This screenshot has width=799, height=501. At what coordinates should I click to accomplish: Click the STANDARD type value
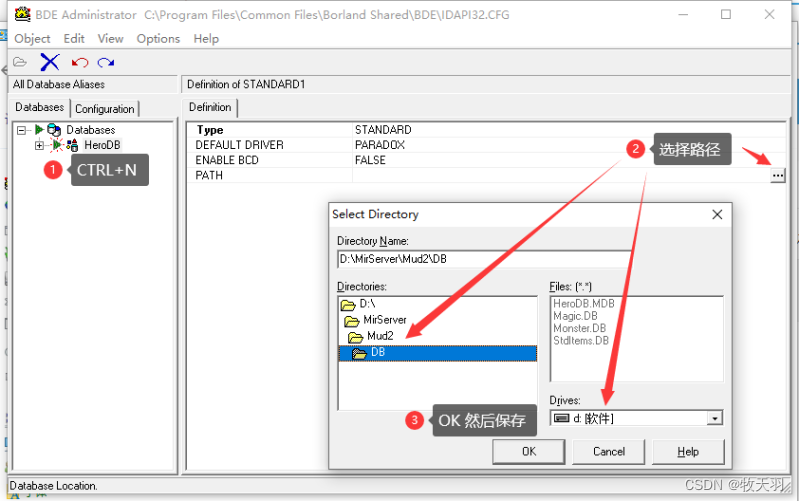383,130
